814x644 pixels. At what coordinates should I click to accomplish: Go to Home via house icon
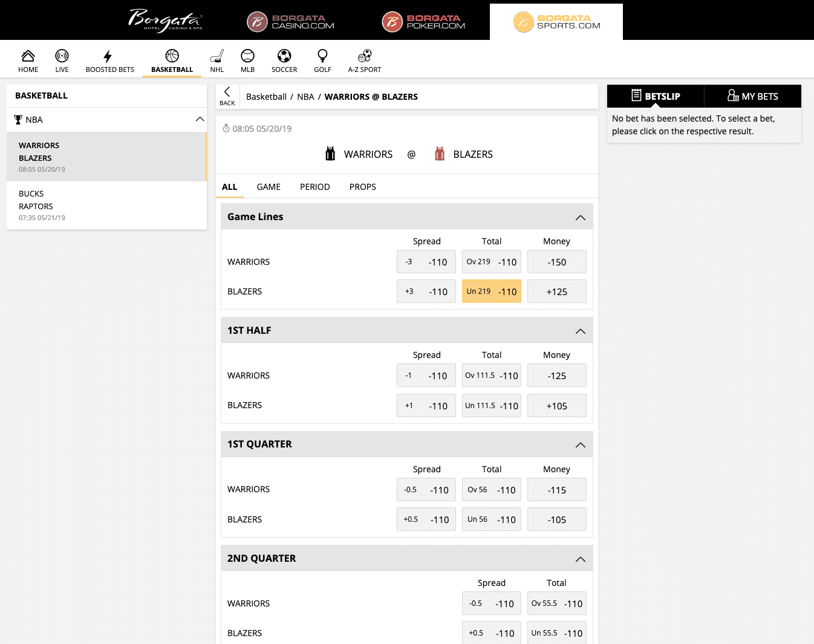point(28,56)
